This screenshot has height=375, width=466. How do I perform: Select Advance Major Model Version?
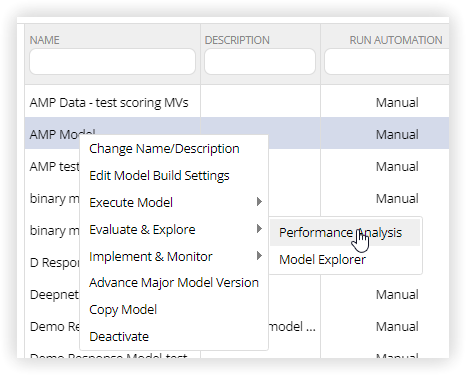click(x=174, y=283)
